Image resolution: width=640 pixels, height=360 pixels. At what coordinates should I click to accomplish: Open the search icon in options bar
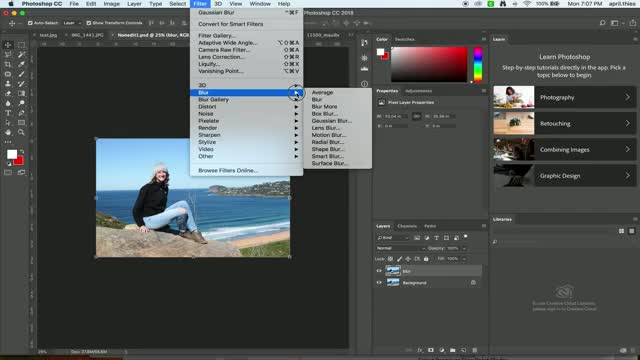pos(602,23)
